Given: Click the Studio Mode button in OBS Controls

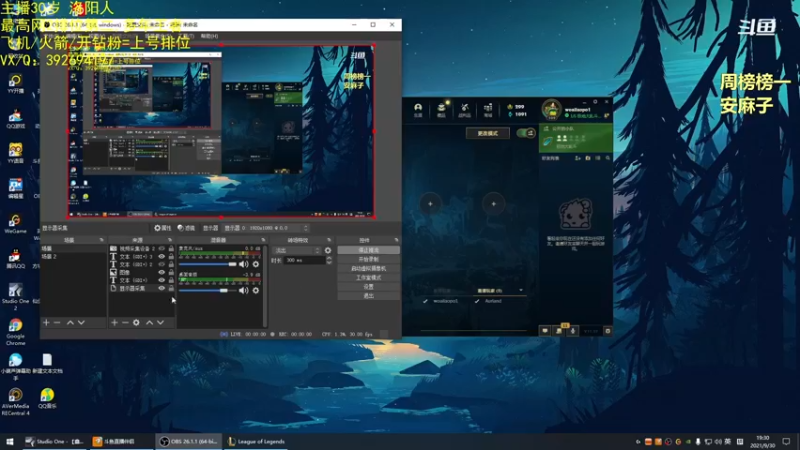Looking at the screenshot, I should (x=368, y=278).
